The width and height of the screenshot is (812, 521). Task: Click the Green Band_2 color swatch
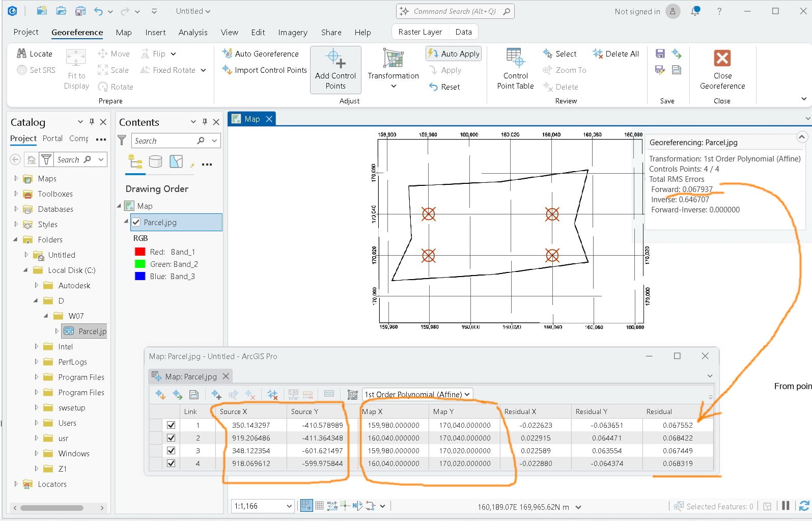tap(140, 264)
